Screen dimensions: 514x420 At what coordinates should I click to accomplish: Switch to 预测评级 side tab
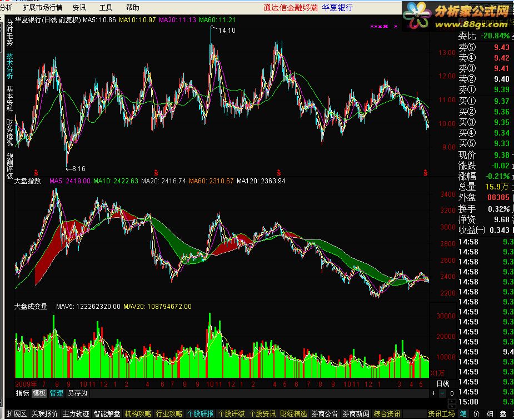tap(9, 165)
